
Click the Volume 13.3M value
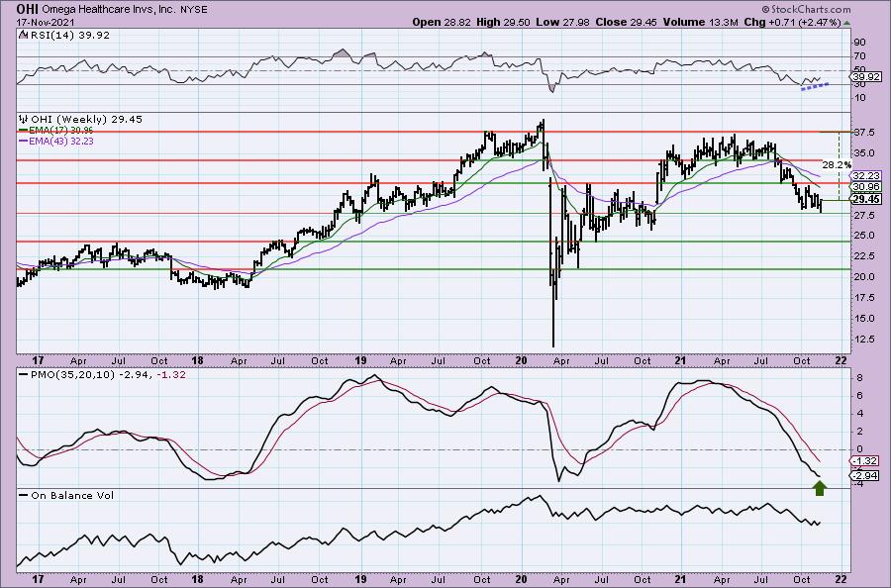click(701, 22)
